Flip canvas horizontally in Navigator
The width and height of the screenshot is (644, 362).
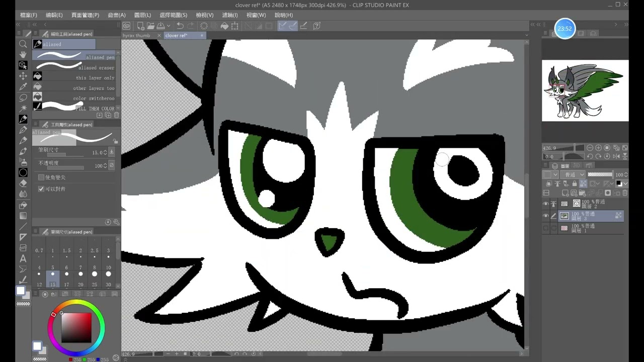tap(616, 156)
